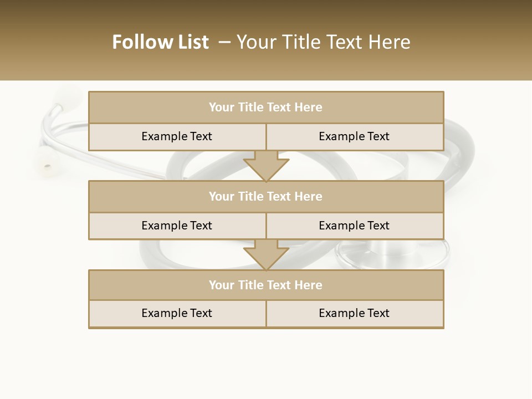The width and height of the screenshot is (532, 399).
Task: Select the middle block's title header
Action: (x=266, y=196)
